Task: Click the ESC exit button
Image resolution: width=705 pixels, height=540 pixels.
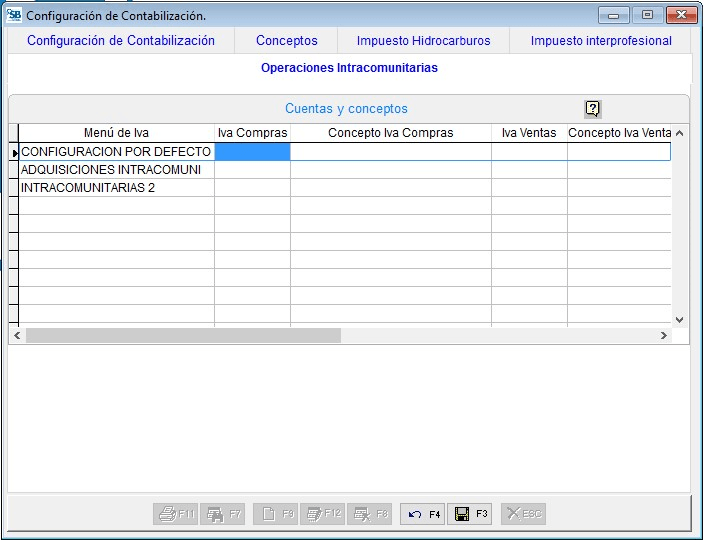Action: (523, 514)
